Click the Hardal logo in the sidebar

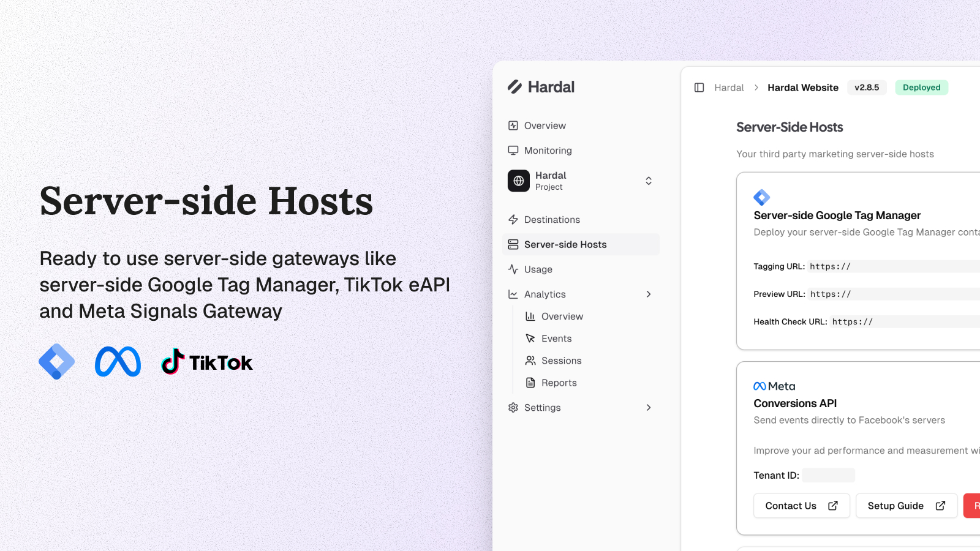pyautogui.click(x=541, y=87)
